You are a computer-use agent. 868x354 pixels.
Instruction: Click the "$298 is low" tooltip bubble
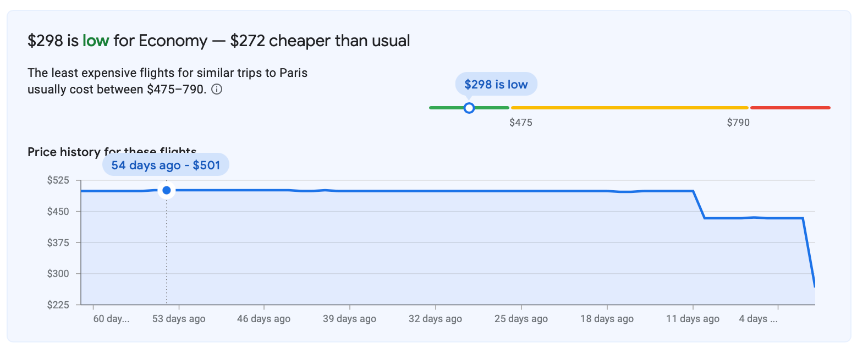coord(496,84)
